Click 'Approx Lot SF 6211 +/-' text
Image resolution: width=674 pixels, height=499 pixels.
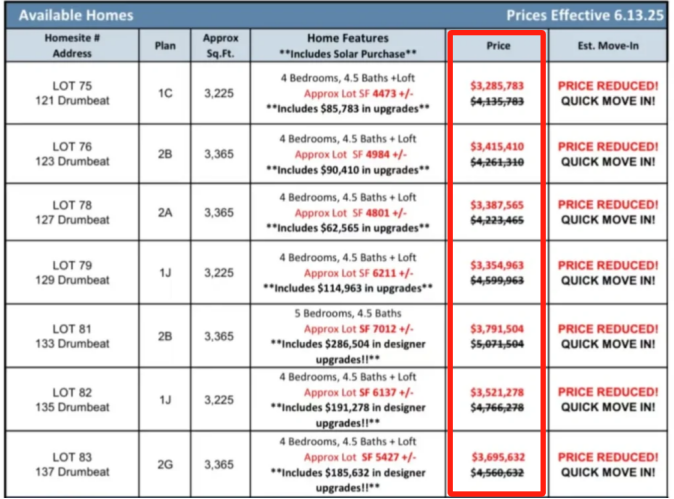tap(358, 273)
